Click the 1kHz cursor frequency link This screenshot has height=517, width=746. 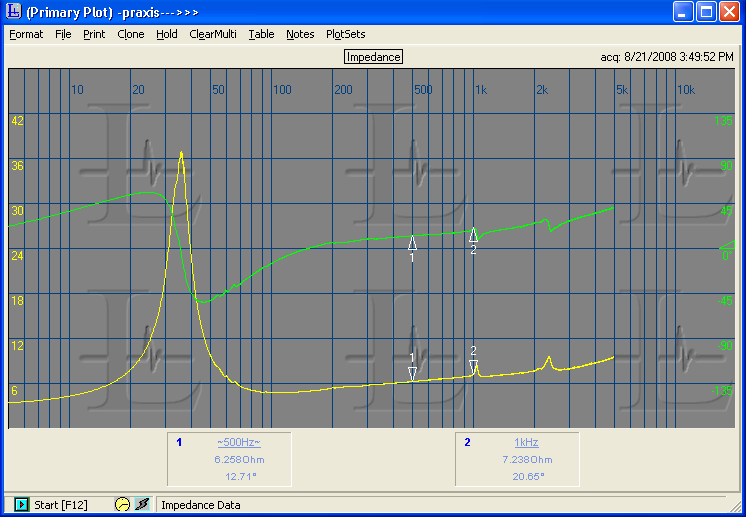point(526,442)
